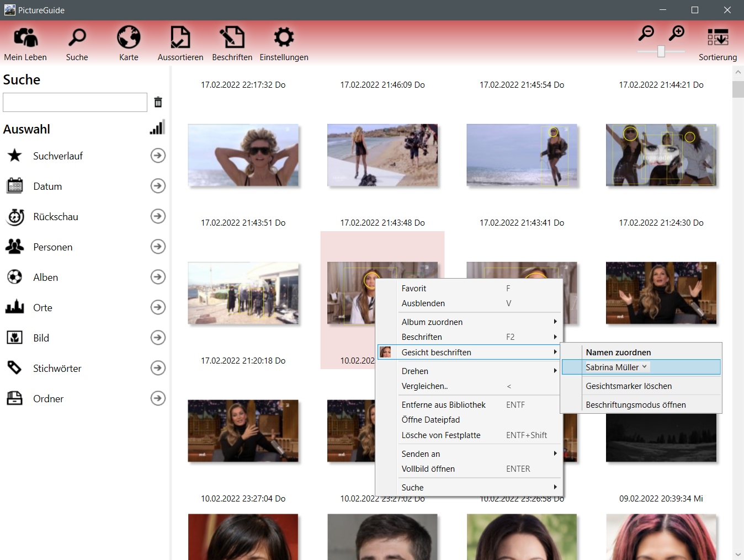Clear search with the trash icon
744x560 pixels.
click(158, 102)
